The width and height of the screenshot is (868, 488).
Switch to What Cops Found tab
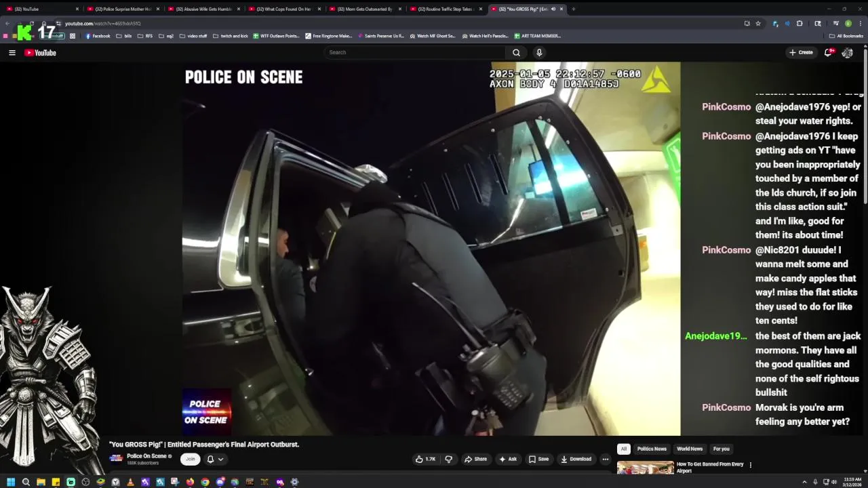tap(284, 9)
